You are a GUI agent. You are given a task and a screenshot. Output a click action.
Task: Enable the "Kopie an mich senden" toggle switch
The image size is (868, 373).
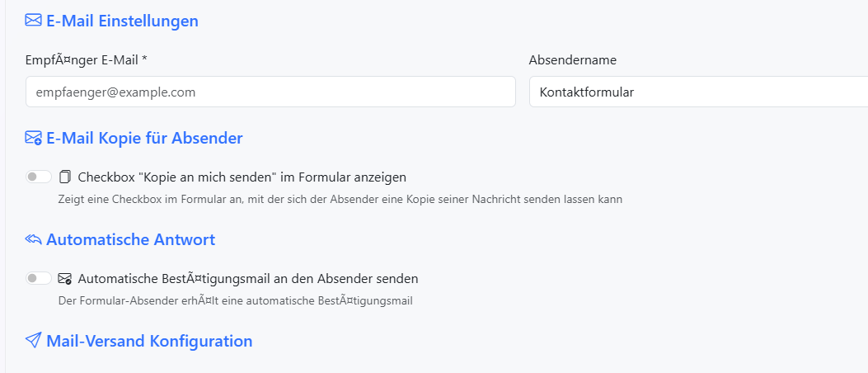tap(39, 177)
